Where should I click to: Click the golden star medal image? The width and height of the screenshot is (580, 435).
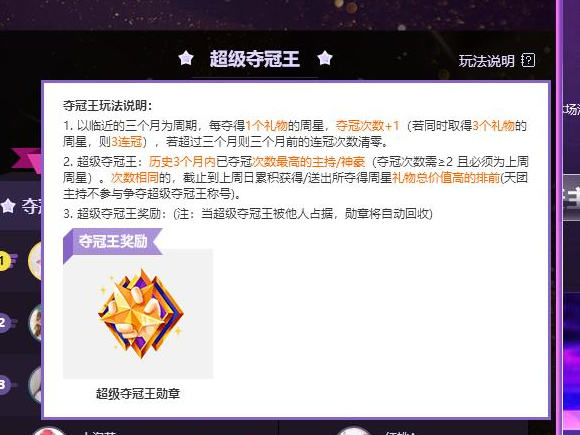[x=141, y=314]
